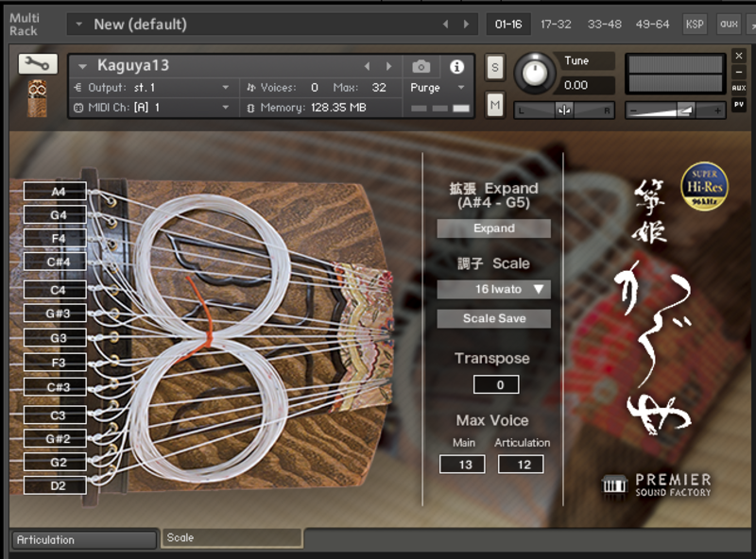Click the F4 string note label
The width and height of the screenshot is (756, 559).
click(x=55, y=238)
